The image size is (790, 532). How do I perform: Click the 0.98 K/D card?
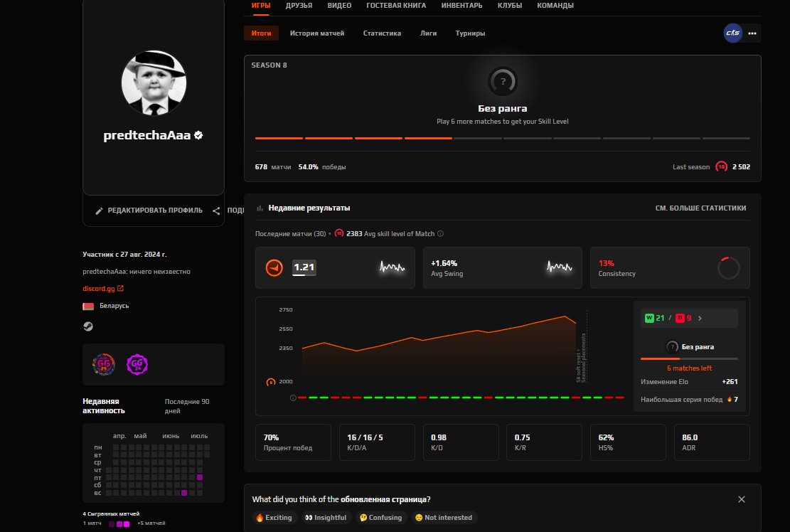click(x=461, y=442)
